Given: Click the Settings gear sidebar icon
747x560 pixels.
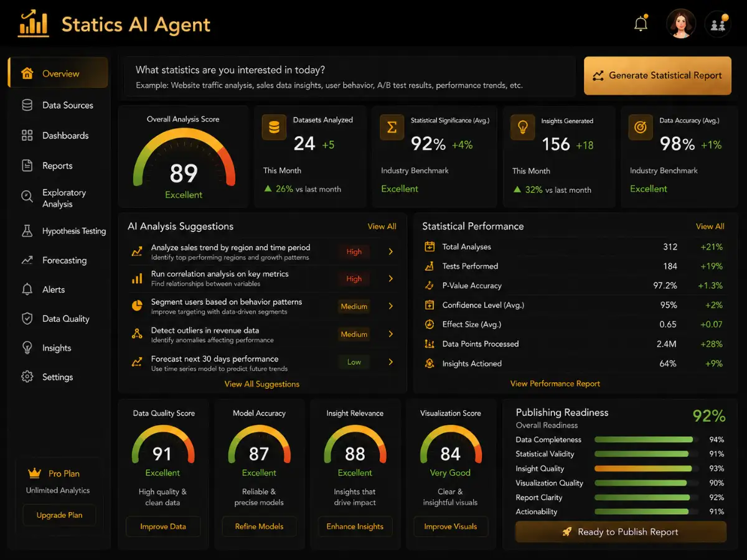Looking at the screenshot, I should coord(27,377).
